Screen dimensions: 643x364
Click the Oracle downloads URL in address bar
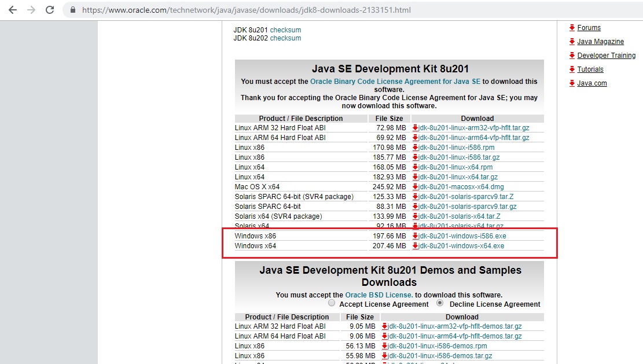click(246, 10)
